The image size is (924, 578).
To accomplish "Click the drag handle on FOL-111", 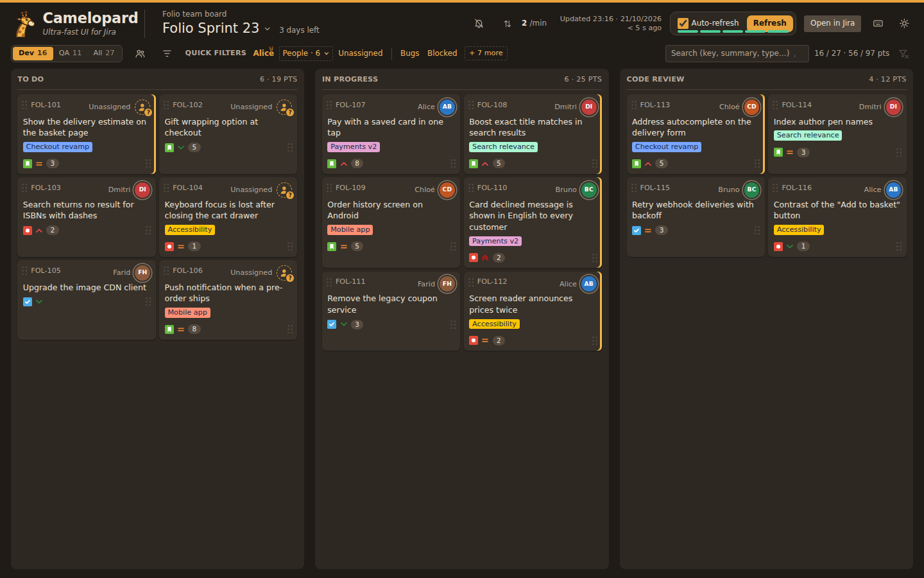I will point(329,281).
